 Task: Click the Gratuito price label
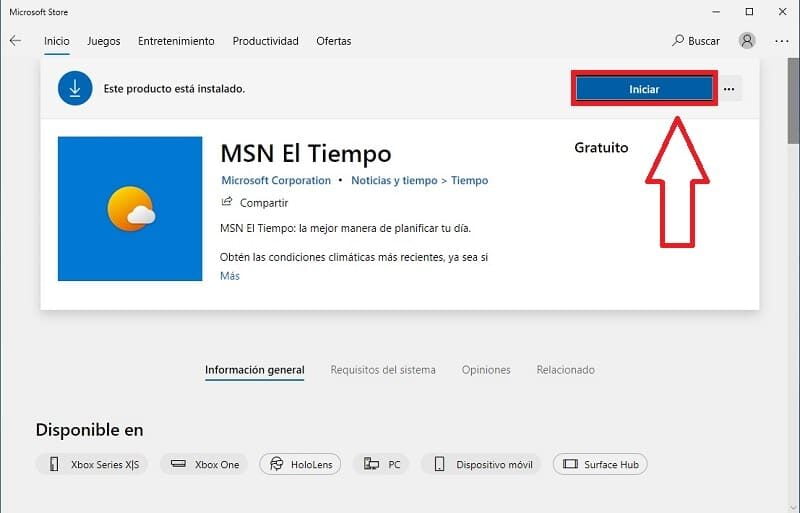coord(601,148)
